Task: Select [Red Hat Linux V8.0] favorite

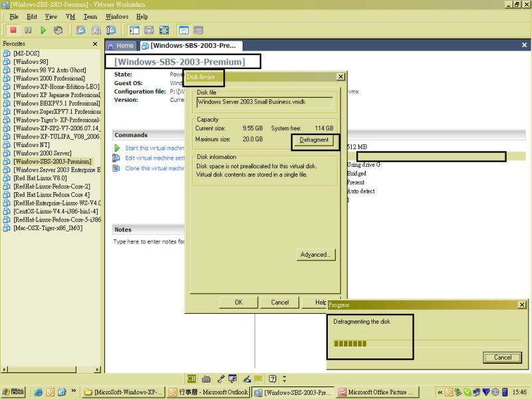Action: point(40,178)
